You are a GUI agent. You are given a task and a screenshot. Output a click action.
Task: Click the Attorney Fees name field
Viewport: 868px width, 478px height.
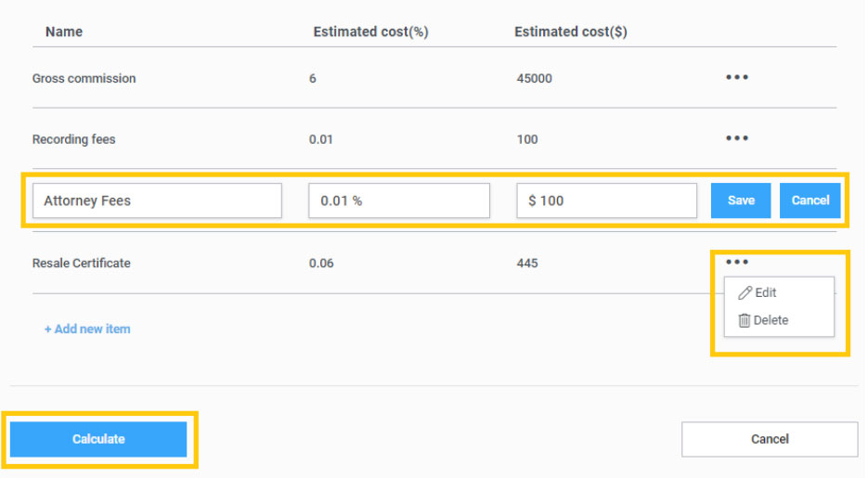(157, 200)
